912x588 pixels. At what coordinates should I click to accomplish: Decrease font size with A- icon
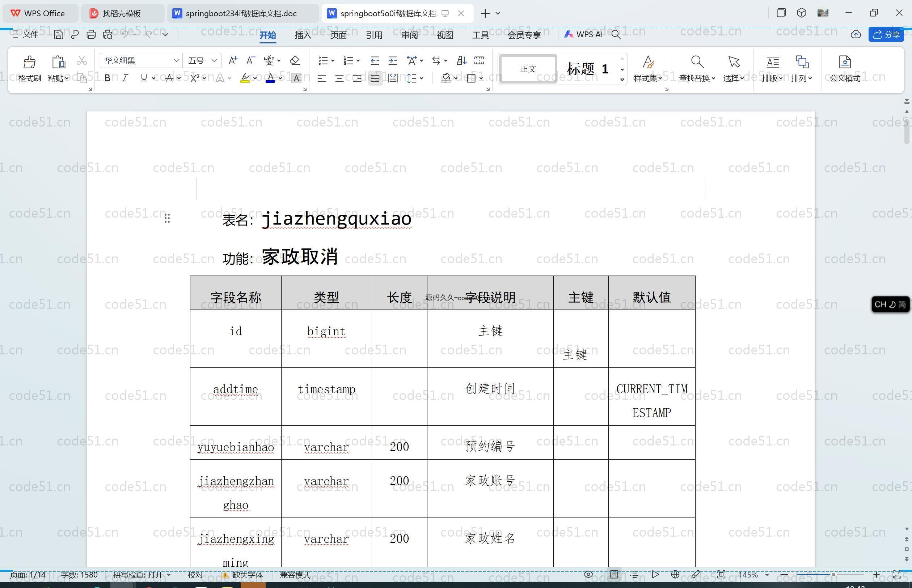tap(250, 60)
